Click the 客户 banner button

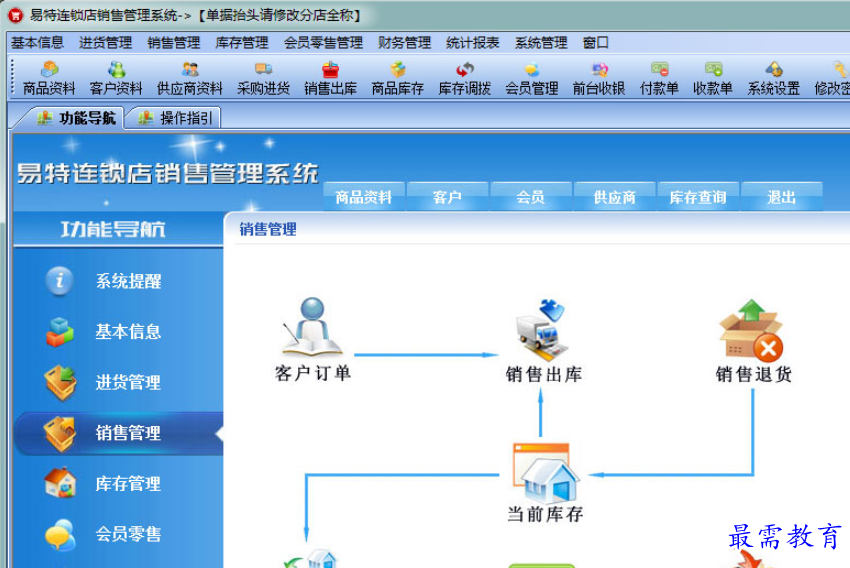point(447,197)
